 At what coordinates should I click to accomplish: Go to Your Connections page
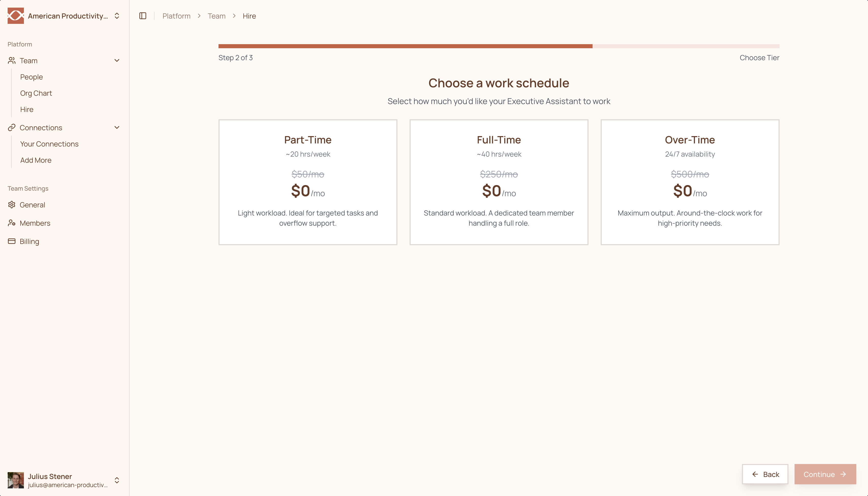tap(49, 144)
